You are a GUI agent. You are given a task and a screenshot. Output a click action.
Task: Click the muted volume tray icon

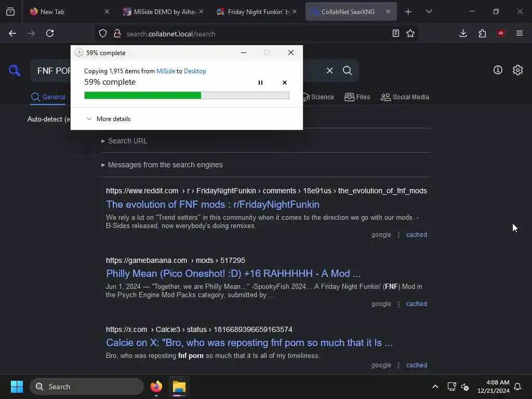[x=465, y=387]
